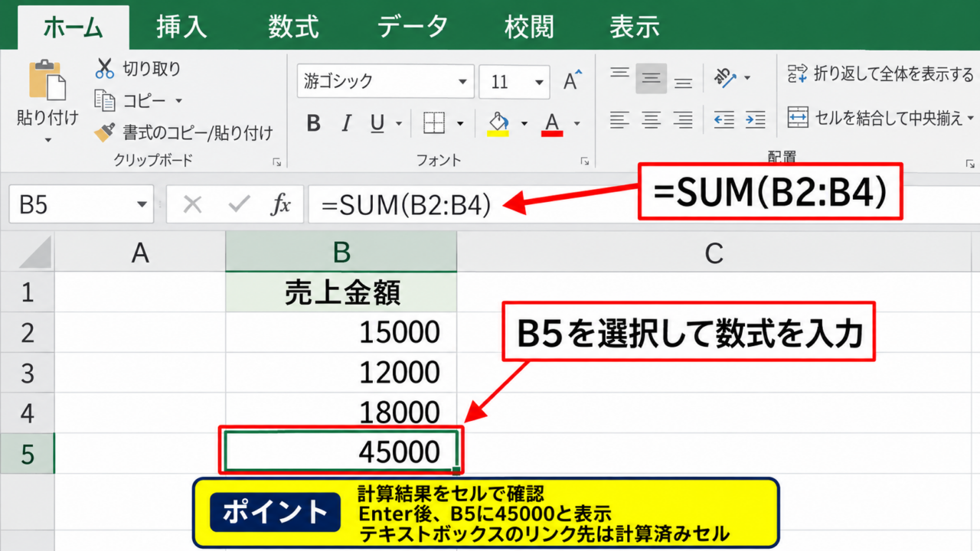Screen dimensions: 980x551
Task: Toggle bold formatting
Action: pyautogui.click(x=313, y=123)
